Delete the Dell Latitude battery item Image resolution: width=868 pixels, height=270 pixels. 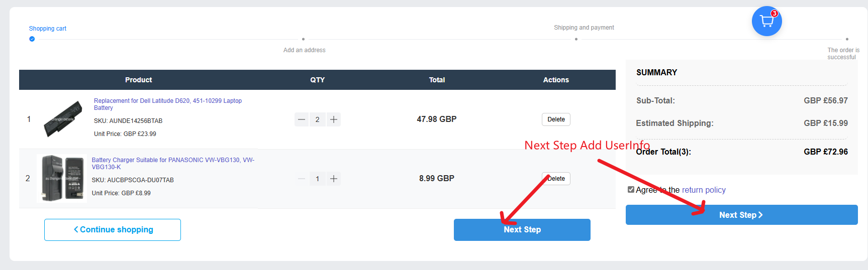click(556, 119)
